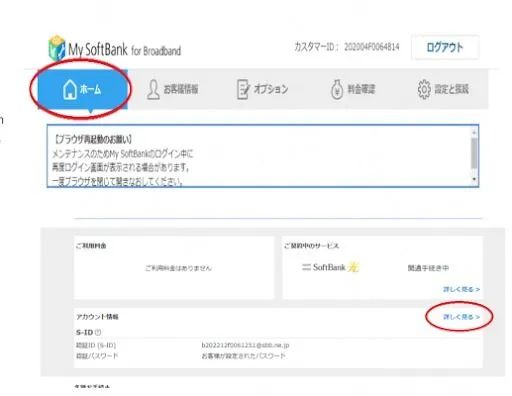Viewport: 512px width, 396px height.
Task: Click the house icon in home tab
Action: tap(70, 89)
